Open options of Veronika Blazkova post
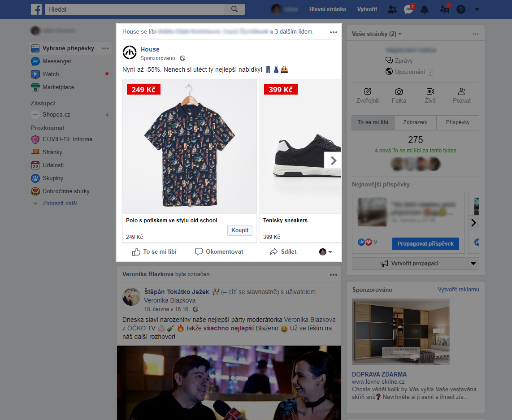Screen dimensions: 512x420 click(x=334, y=274)
